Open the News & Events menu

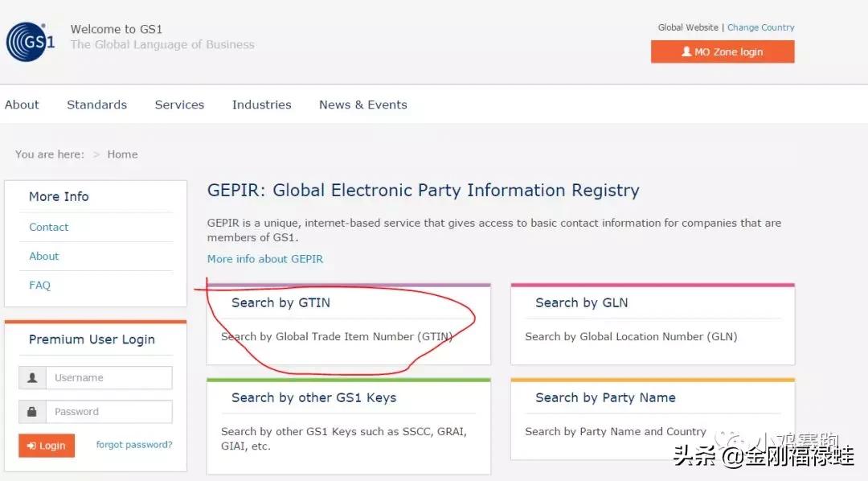pyautogui.click(x=362, y=105)
